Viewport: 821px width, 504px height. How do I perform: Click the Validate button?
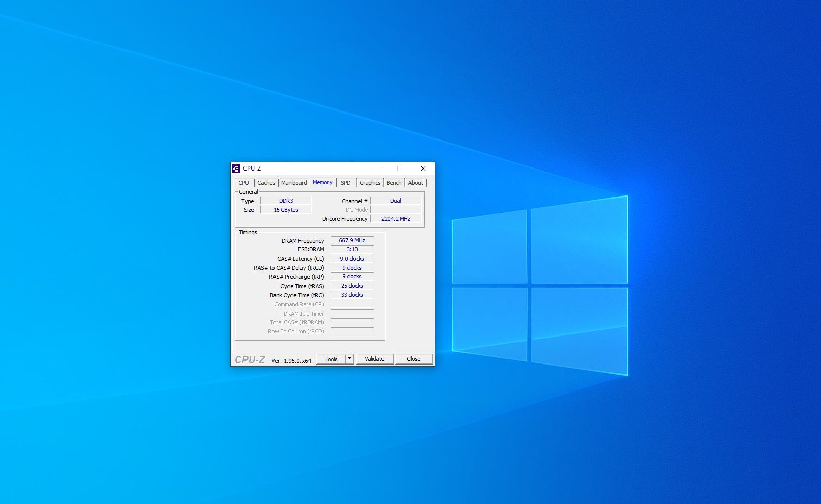point(375,359)
